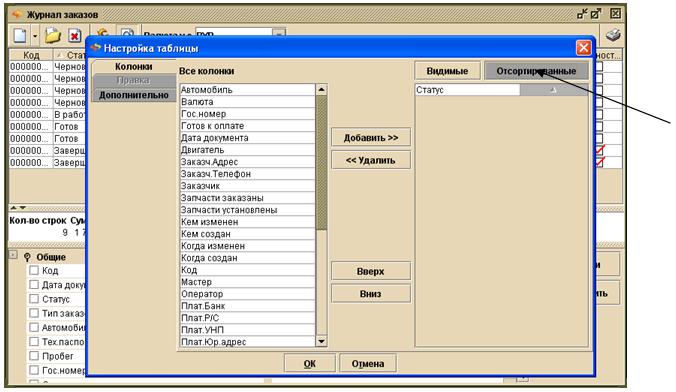Toggle the Тех.паспо... checkbox under Общие
Screen dimensions: 676x392
coord(34,342)
